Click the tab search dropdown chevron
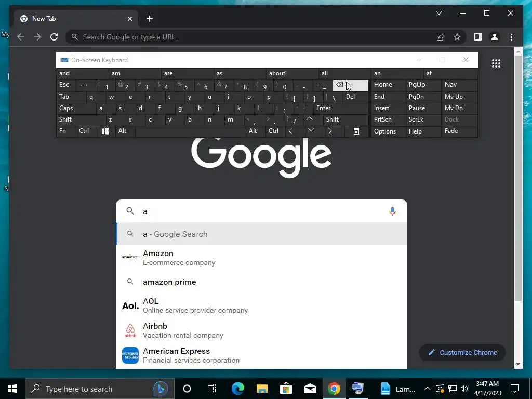Image resolution: width=532 pixels, height=399 pixels. click(438, 13)
